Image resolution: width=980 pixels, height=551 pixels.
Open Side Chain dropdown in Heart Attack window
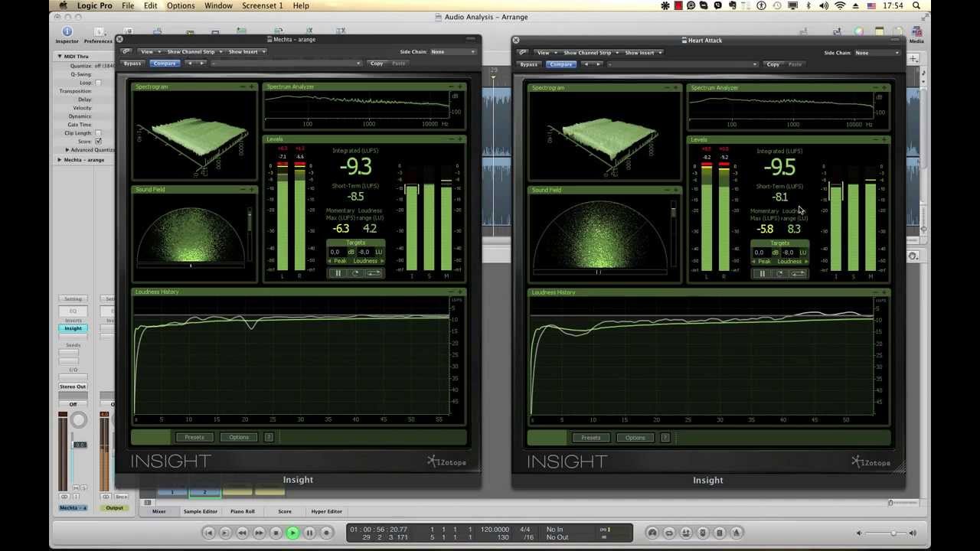pos(877,53)
